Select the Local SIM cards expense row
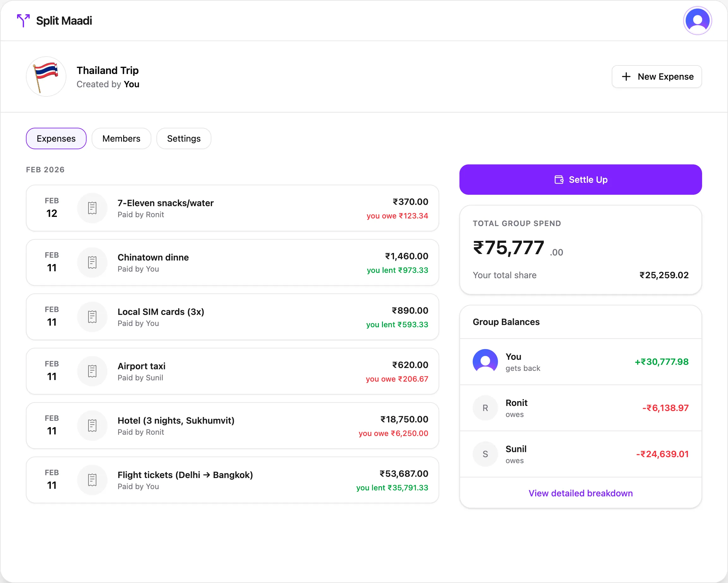This screenshot has height=583, width=728. (x=233, y=316)
